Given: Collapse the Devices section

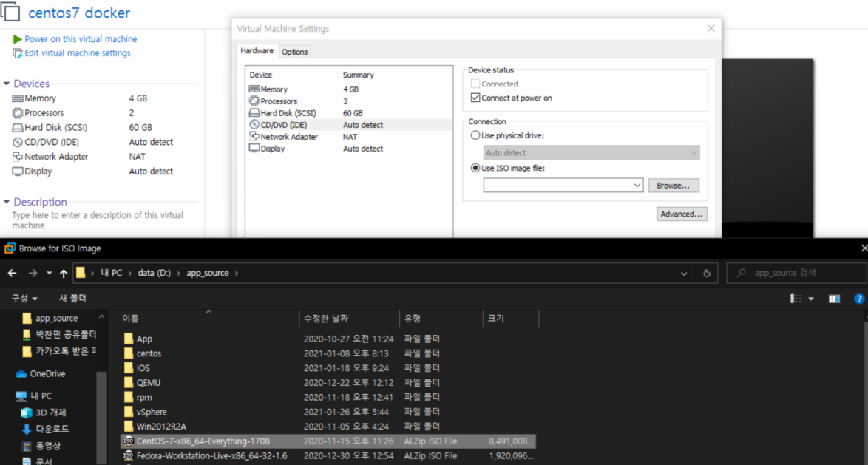Looking at the screenshot, I should point(7,84).
